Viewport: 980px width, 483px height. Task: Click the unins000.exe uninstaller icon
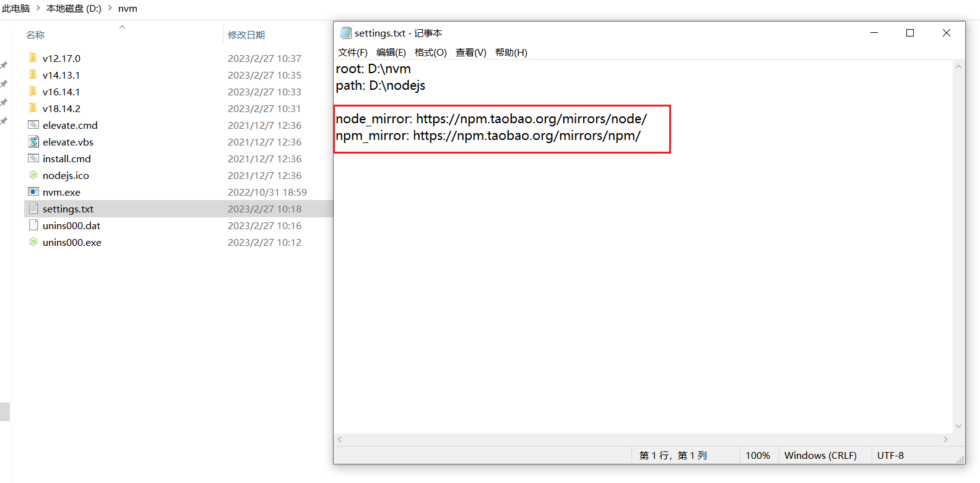33,241
